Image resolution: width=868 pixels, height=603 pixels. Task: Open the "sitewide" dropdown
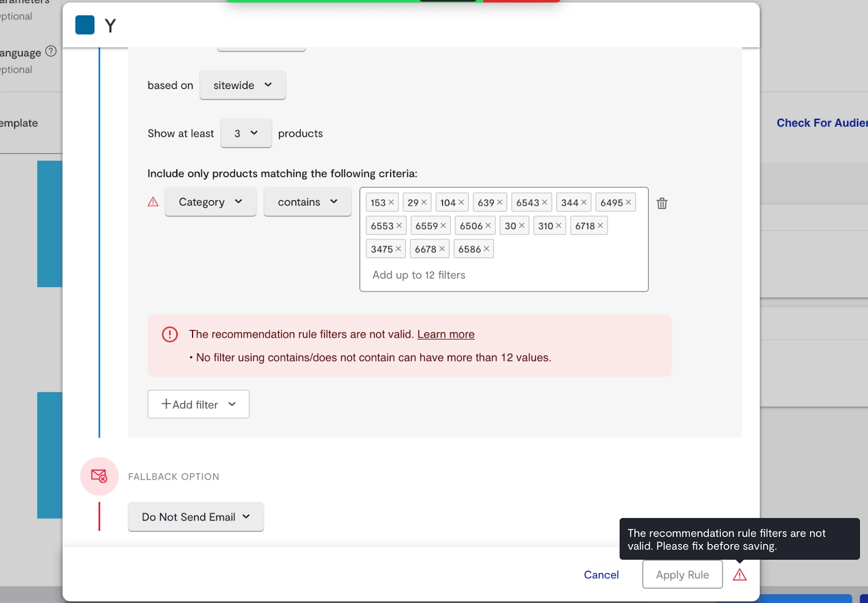click(x=242, y=85)
